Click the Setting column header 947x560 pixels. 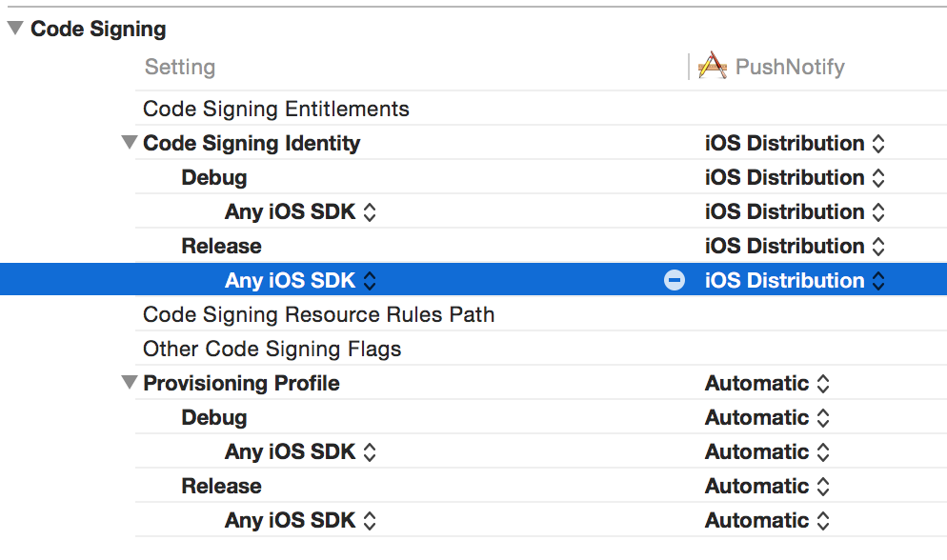[x=180, y=67]
